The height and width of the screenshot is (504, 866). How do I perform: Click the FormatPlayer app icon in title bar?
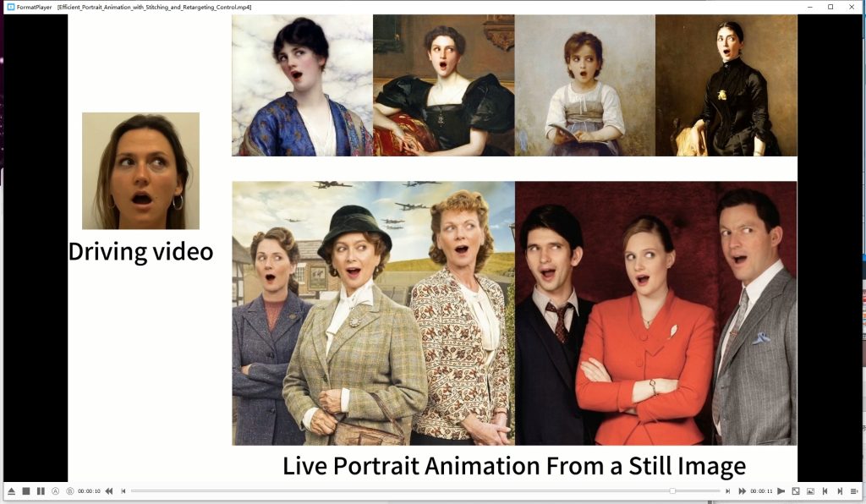(9, 7)
